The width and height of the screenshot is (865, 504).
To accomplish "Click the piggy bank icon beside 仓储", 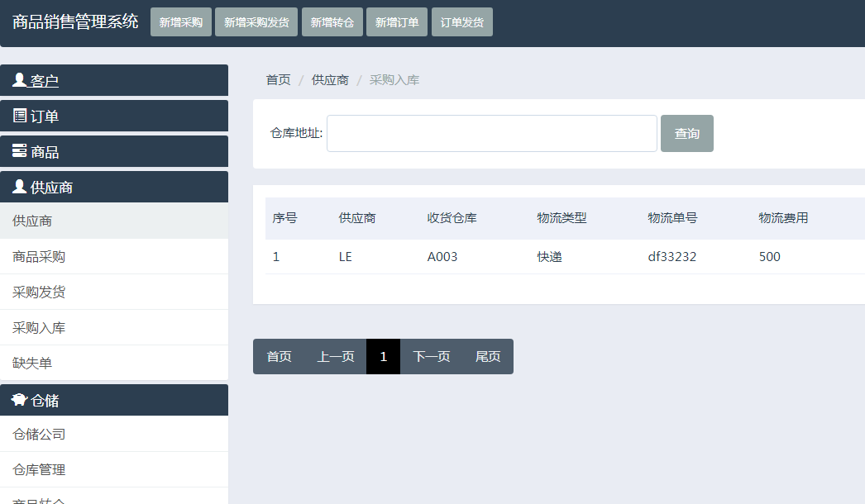I will tap(20, 400).
